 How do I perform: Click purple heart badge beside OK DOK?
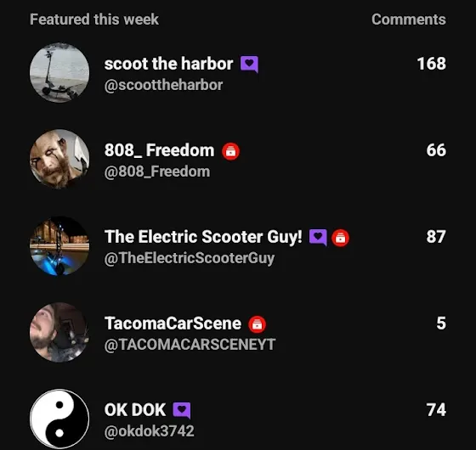[182, 411]
